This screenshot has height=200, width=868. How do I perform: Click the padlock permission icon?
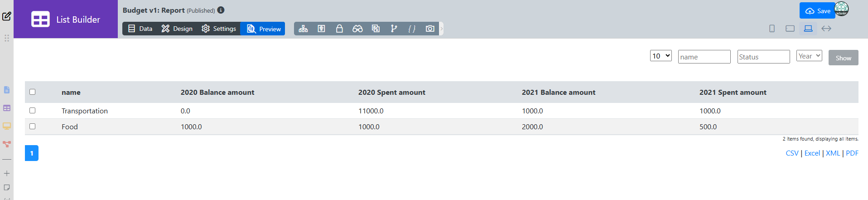tap(339, 29)
